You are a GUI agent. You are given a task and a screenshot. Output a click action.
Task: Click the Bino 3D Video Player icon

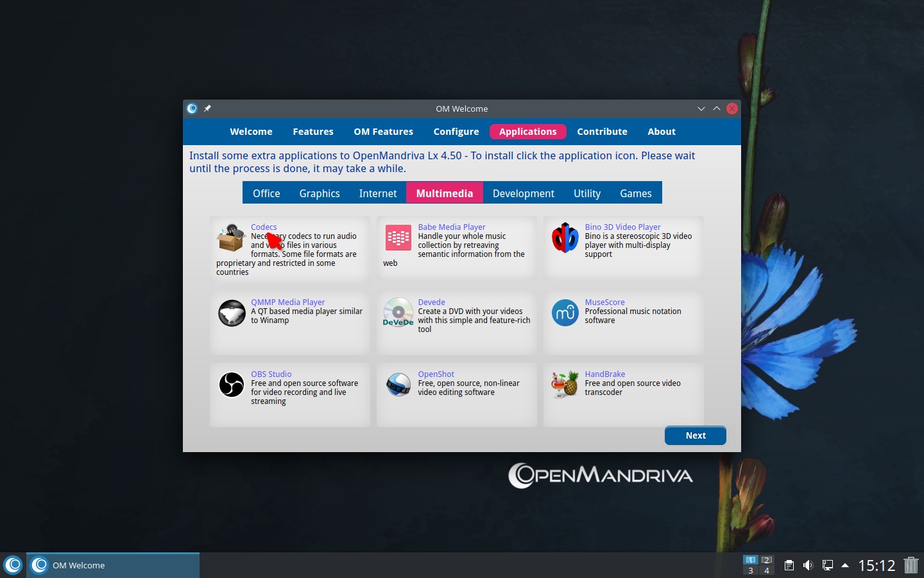[565, 238]
